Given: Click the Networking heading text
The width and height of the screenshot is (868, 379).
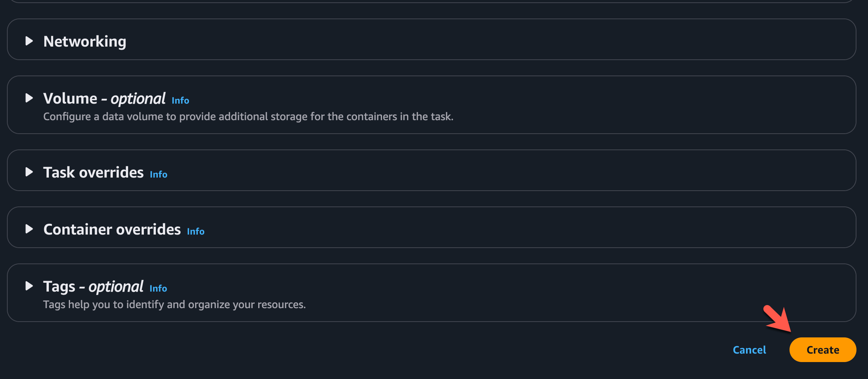Looking at the screenshot, I should [x=85, y=41].
